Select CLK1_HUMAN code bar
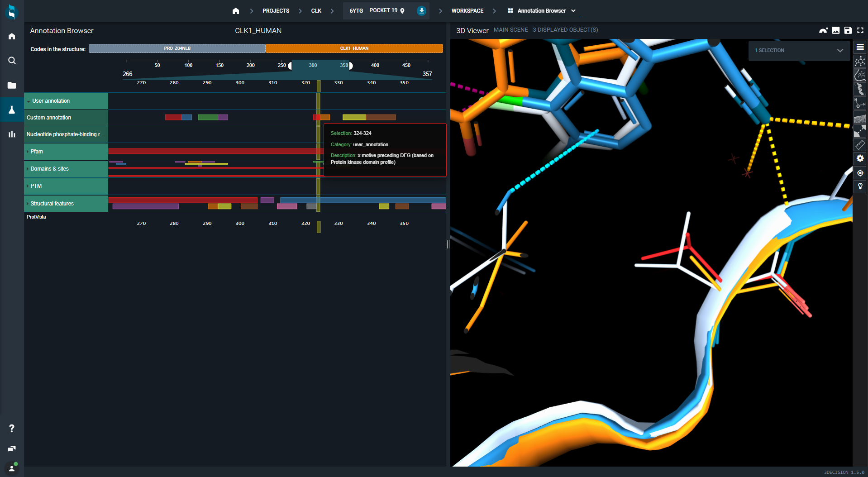868x477 pixels. pos(354,48)
